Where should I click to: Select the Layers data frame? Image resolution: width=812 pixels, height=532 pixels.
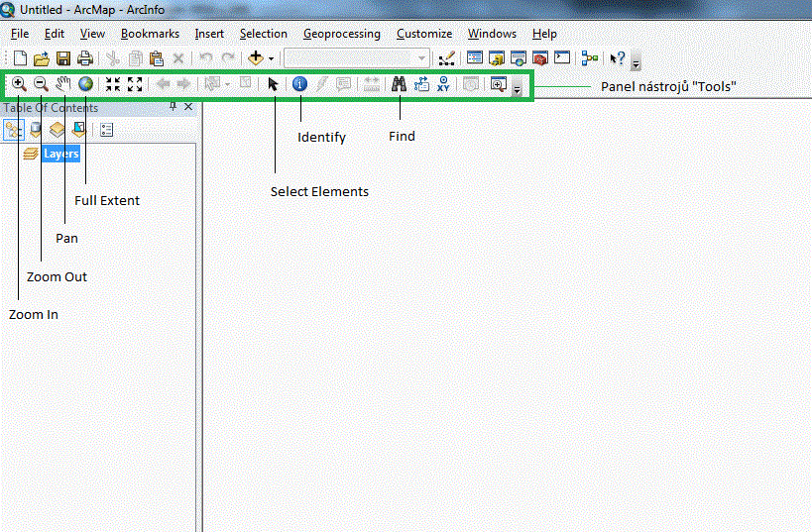pyautogui.click(x=61, y=154)
